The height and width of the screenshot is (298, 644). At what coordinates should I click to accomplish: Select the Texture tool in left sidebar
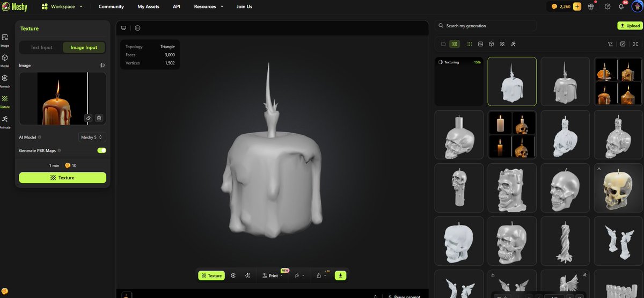point(5,101)
